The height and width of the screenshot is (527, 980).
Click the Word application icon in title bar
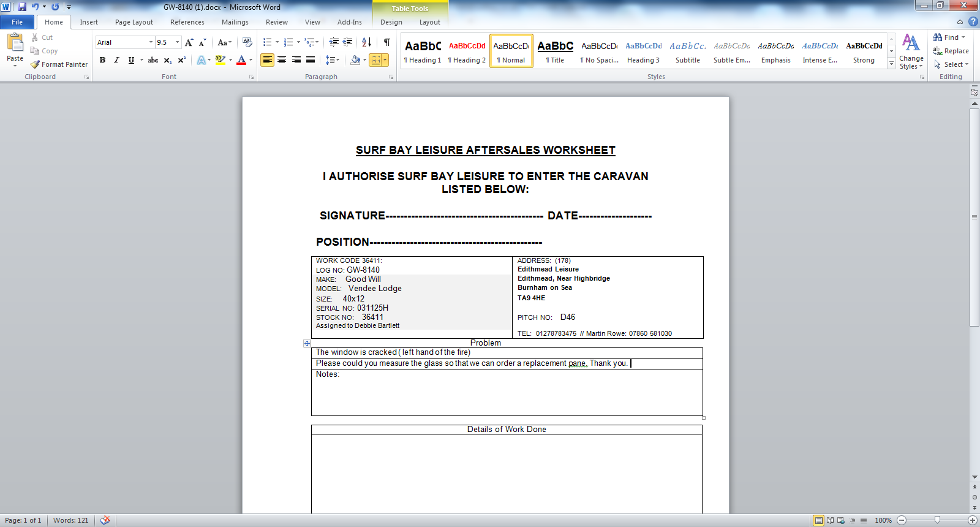pos(6,7)
